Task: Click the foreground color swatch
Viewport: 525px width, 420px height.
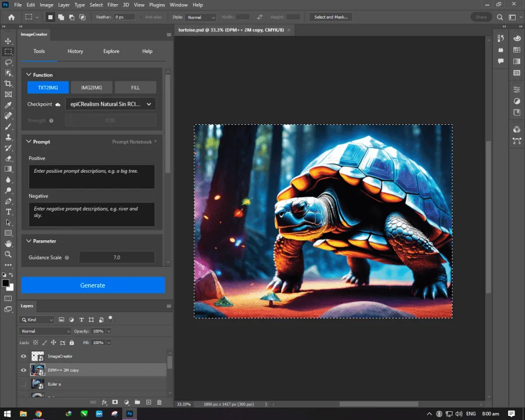Action: point(6,283)
